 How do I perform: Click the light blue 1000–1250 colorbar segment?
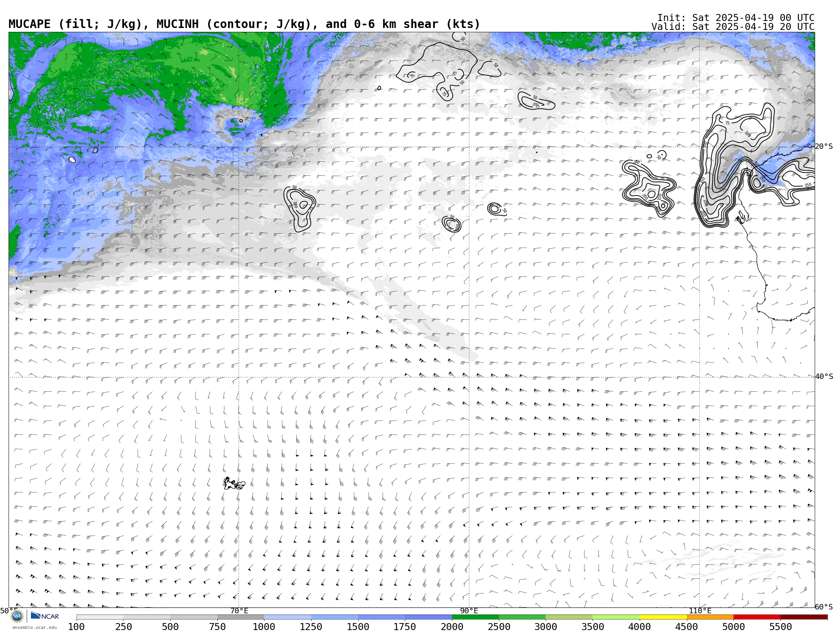(287, 617)
